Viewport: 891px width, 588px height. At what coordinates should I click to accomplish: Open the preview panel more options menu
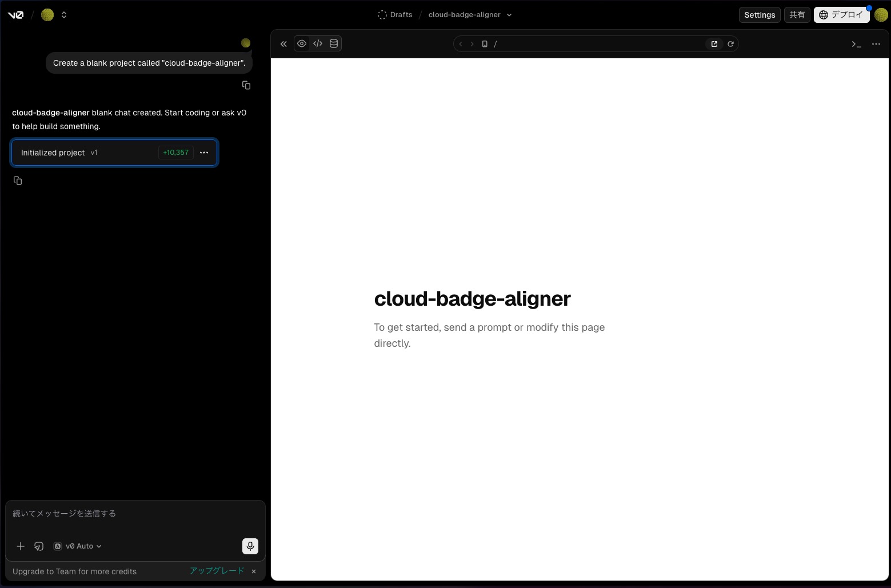(x=876, y=44)
